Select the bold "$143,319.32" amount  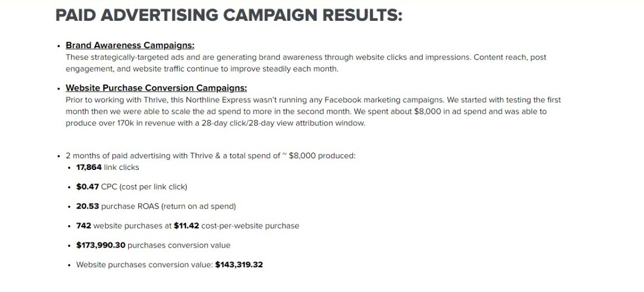coord(239,264)
